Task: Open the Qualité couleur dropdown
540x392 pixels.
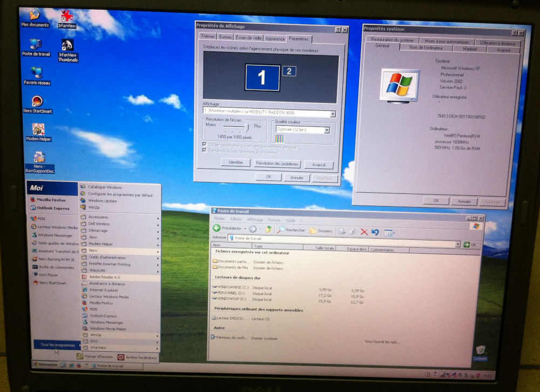Action: coord(327,130)
